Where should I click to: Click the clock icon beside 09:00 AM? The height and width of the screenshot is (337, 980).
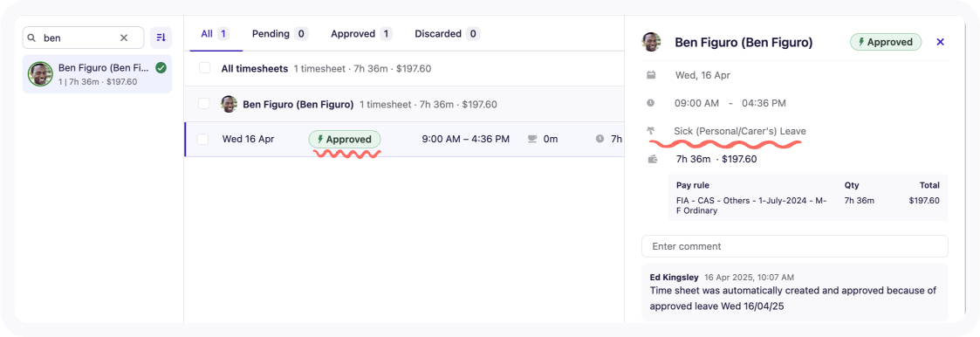point(651,102)
